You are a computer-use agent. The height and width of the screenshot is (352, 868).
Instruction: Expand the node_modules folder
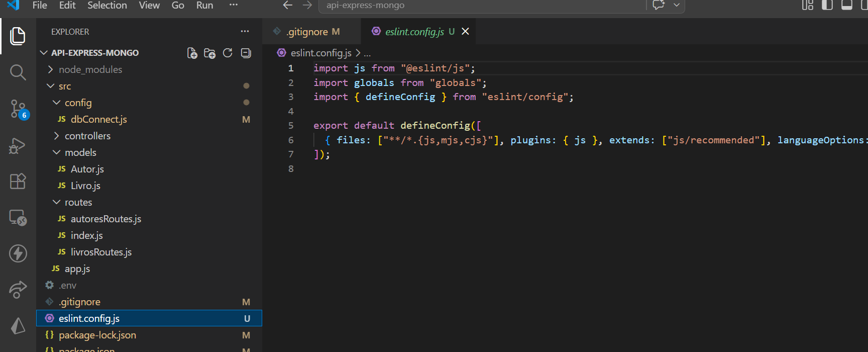coord(90,69)
